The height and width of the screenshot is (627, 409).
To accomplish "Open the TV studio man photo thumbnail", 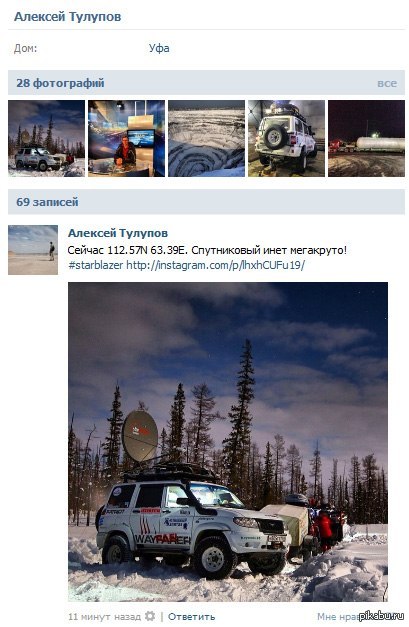I will point(126,138).
